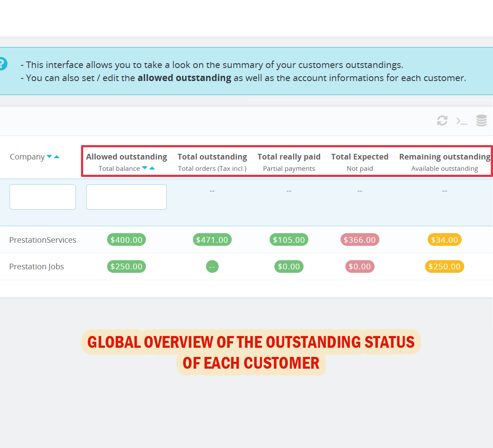Click the $366.00 total expected badge

click(x=359, y=240)
